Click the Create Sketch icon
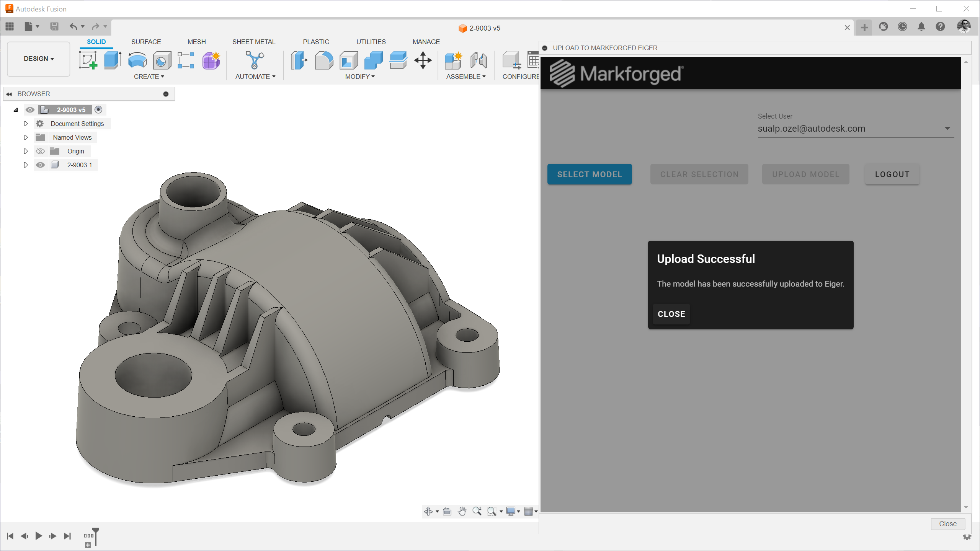Viewport: 980px width, 551px height. (x=88, y=60)
